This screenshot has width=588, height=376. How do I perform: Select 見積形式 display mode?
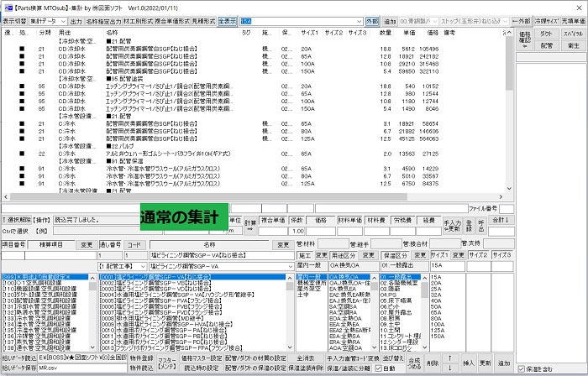(203, 21)
